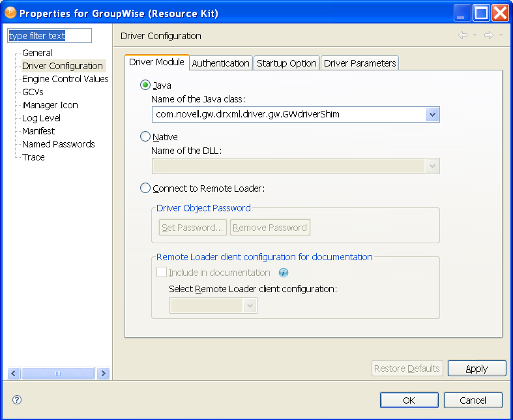The height and width of the screenshot is (420, 513).
Task: Click the back navigation arrow icon
Action: [463, 35]
